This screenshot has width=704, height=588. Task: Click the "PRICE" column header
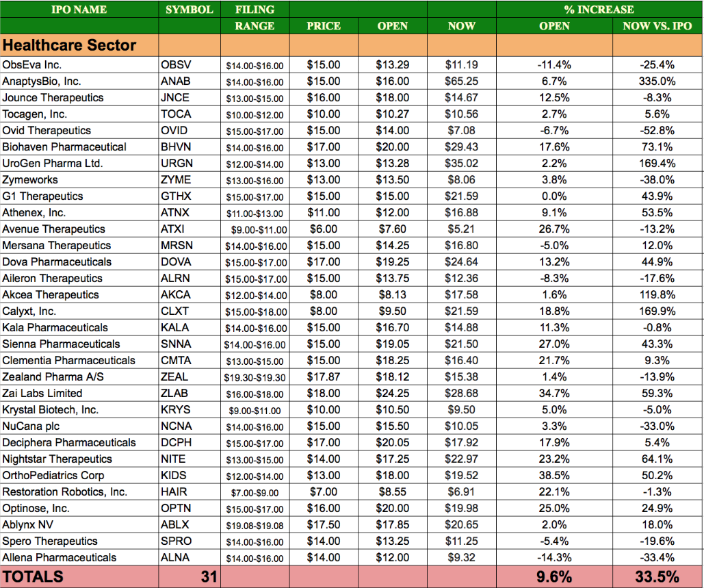(x=323, y=26)
